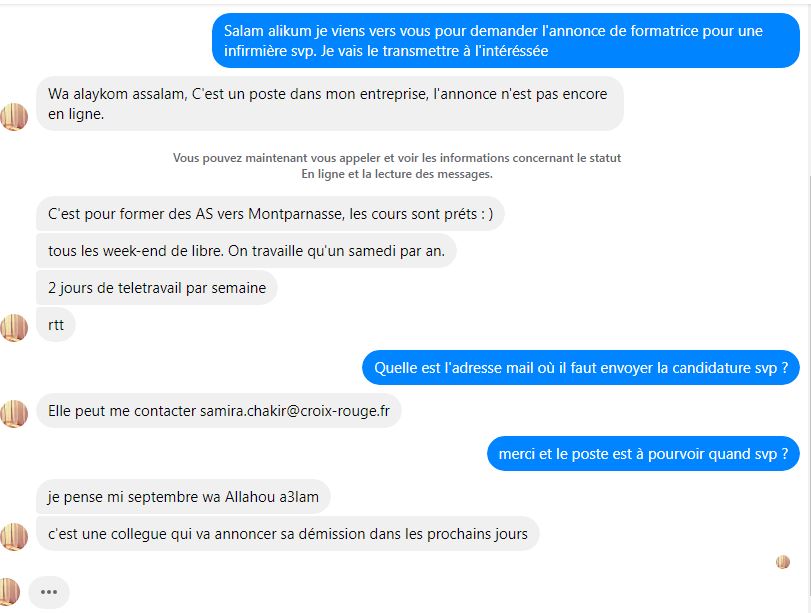Select the blue "Quelle est l'adresse mail" message
Screen dimensions: 811x613
pos(581,368)
